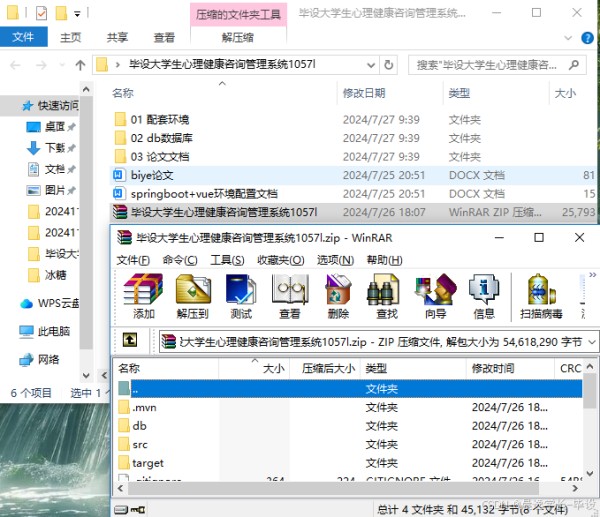Open the quick access toolbar customize dropdown
The width and height of the screenshot is (600, 517).
tap(77, 14)
